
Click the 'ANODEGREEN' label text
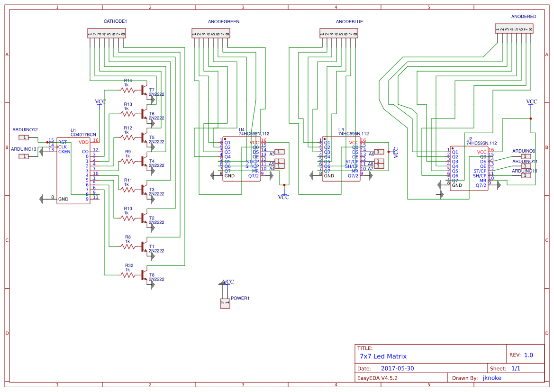(223, 21)
